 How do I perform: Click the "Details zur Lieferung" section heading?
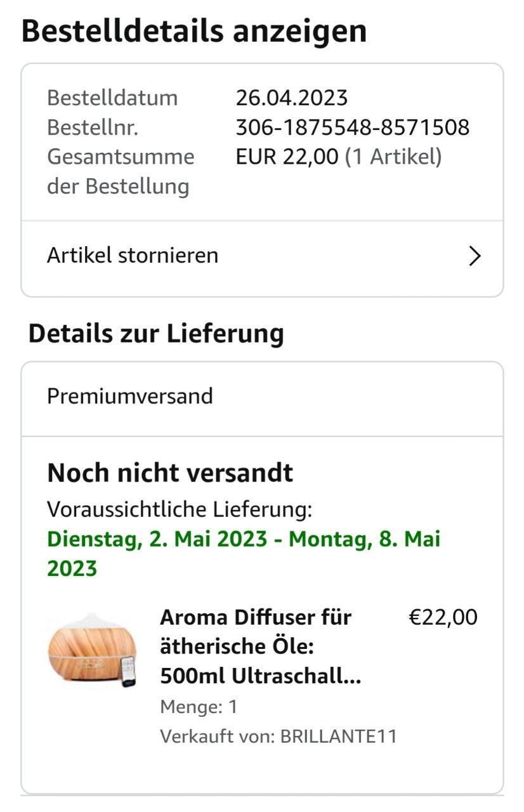(x=156, y=334)
